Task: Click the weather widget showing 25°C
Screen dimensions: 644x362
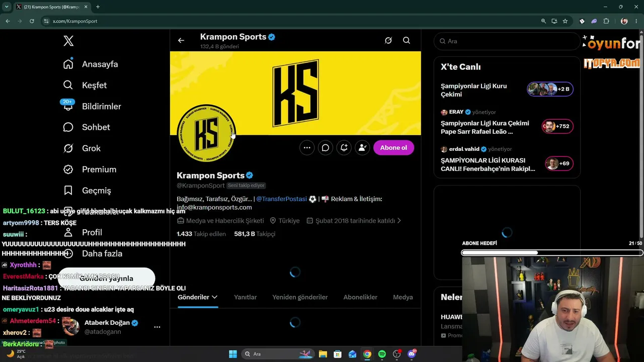Action: (x=16, y=354)
